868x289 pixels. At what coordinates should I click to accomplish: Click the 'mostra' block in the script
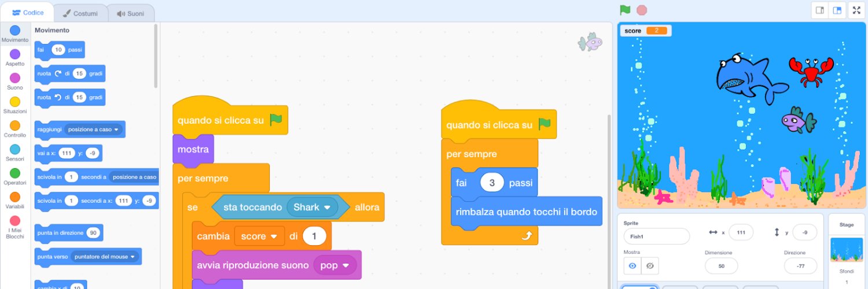point(193,150)
